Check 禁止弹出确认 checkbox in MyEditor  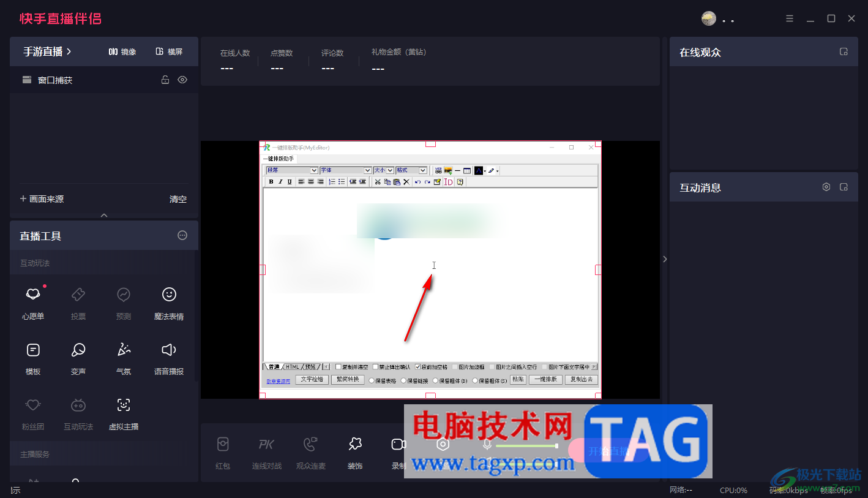click(x=376, y=367)
